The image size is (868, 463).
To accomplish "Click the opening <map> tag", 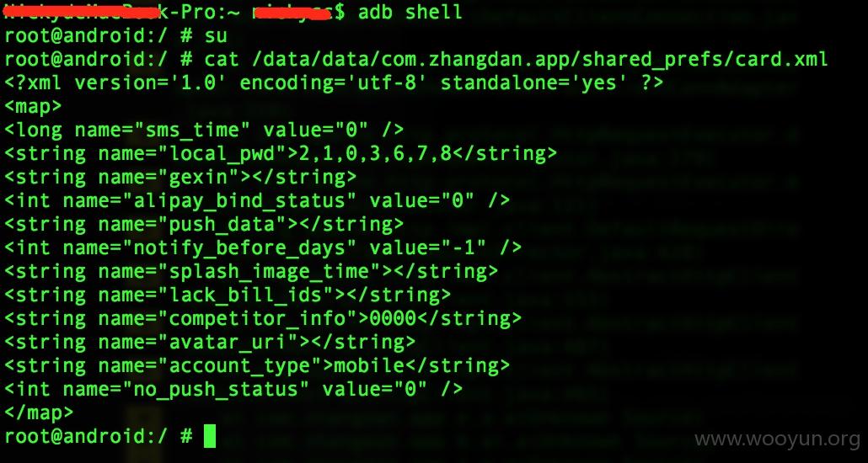I will click(33, 106).
